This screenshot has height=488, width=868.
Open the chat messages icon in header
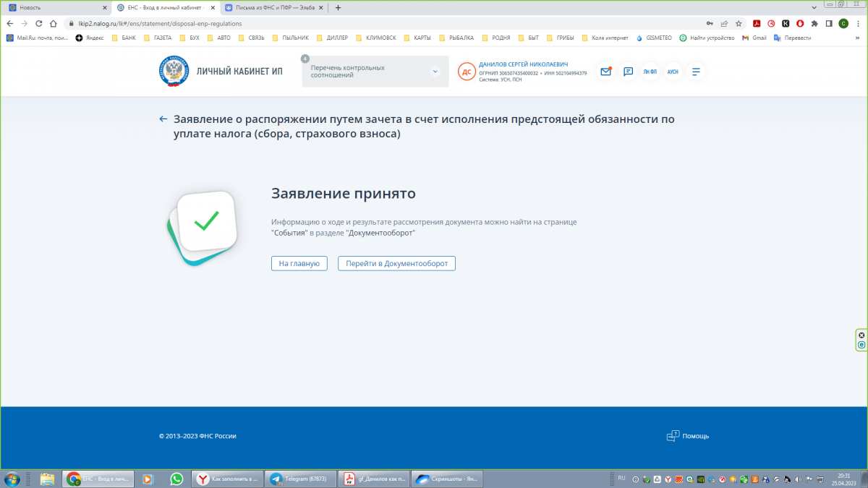pyautogui.click(x=628, y=72)
